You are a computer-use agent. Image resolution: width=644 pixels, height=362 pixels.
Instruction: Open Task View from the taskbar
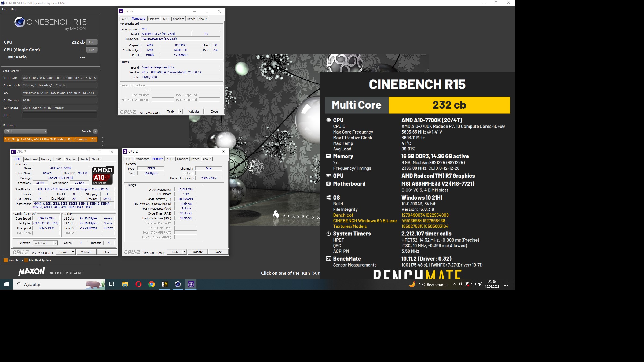tap(112, 284)
